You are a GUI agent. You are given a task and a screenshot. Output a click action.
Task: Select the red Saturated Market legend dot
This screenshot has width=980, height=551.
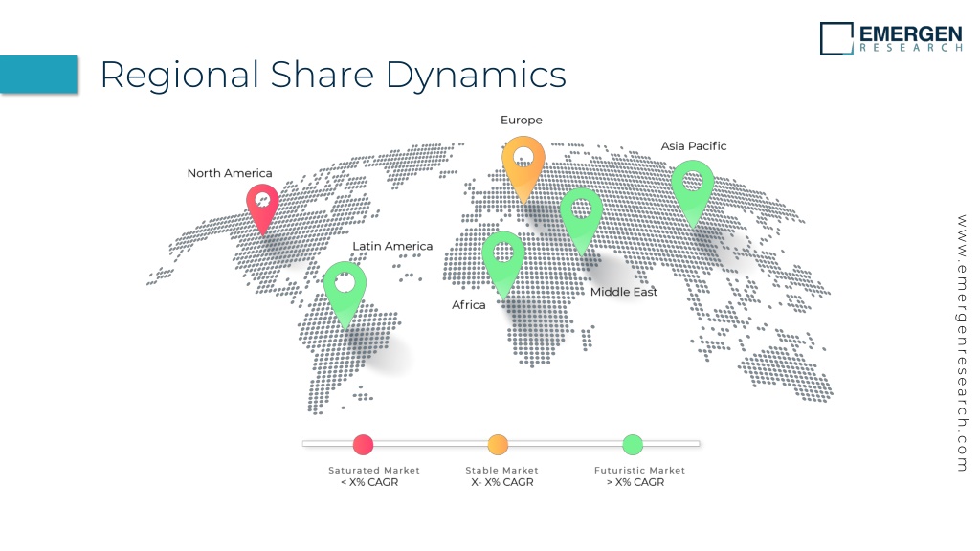(x=363, y=444)
